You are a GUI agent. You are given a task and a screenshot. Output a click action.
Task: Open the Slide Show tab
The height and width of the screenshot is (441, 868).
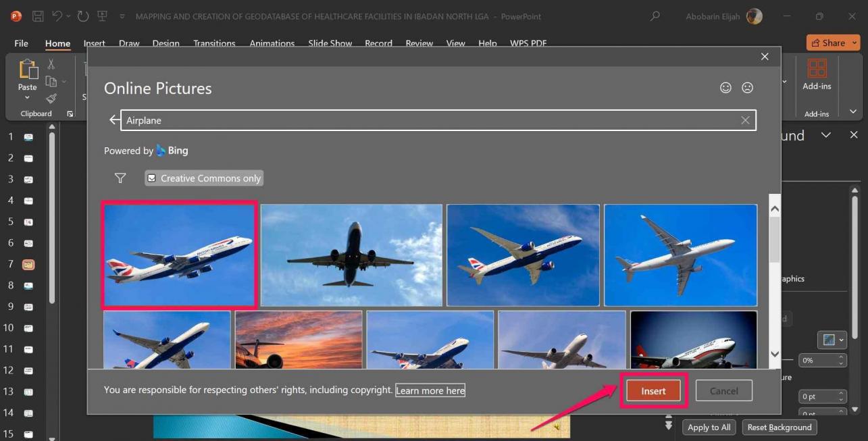(330, 43)
